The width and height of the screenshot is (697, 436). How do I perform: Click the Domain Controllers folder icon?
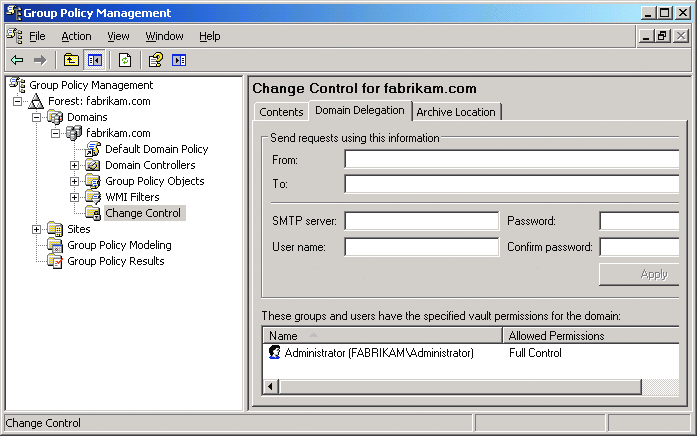click(93, 165)
